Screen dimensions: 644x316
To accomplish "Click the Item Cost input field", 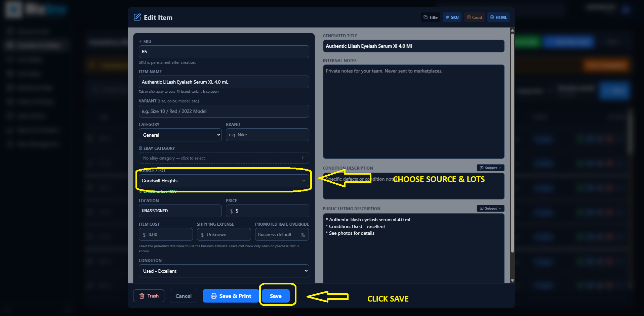I will [x=166, y=234].
